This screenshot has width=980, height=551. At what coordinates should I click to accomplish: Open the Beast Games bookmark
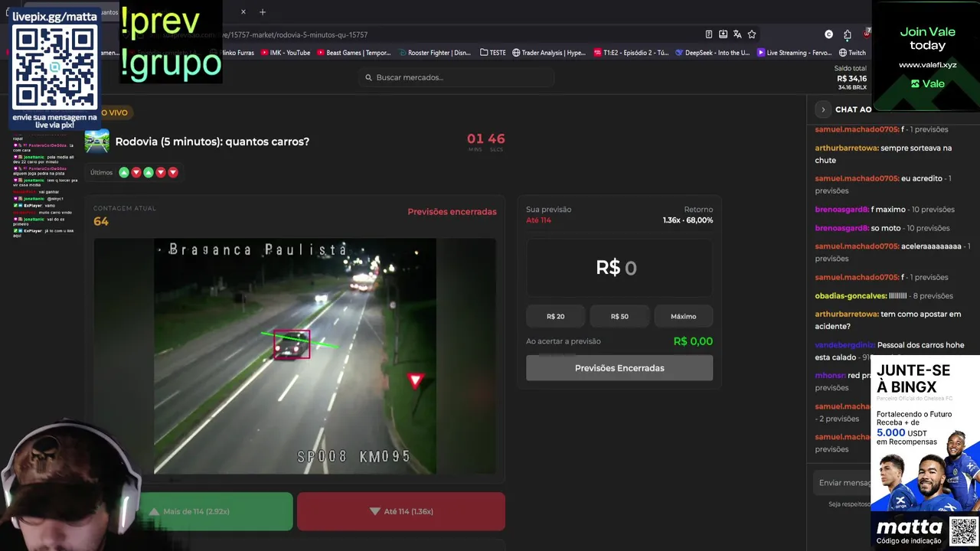pyautogui.click(x=353, y=53)
